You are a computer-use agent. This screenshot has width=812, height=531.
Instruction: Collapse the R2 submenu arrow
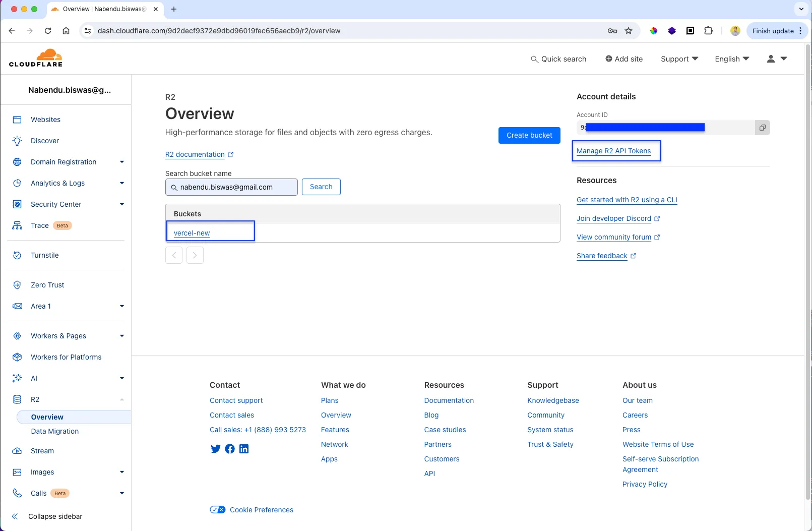tap(122, 399)
